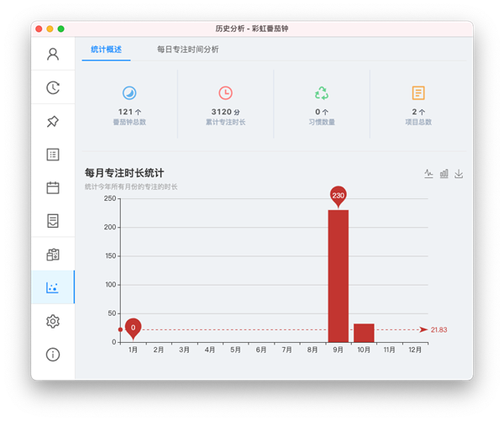504x421 pixels.
Task: Click the 21.83 average line label
Action: pos(438,329)
